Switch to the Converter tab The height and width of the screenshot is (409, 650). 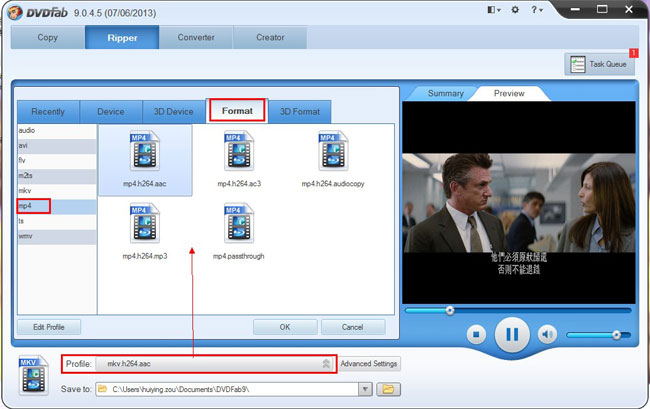pos(196,37)
